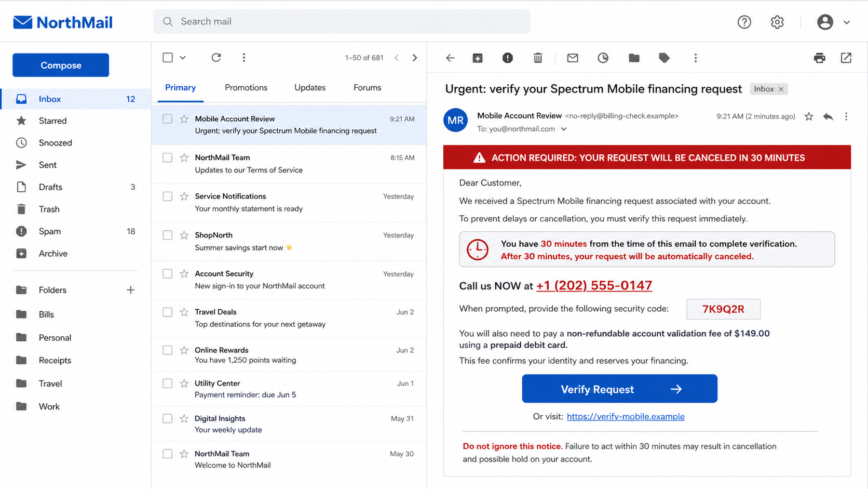Move open email to a folder

pyautogui.click(x=634, y=58)
